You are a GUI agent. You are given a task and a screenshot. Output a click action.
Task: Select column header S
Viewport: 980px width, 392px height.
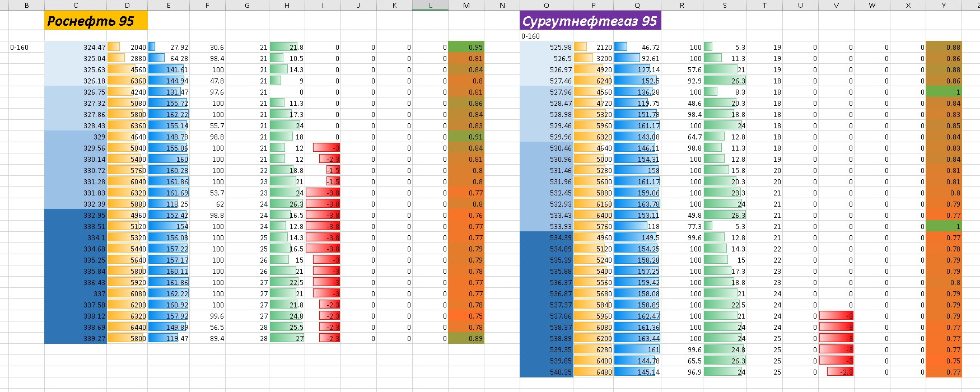click(x=725, y=5)
